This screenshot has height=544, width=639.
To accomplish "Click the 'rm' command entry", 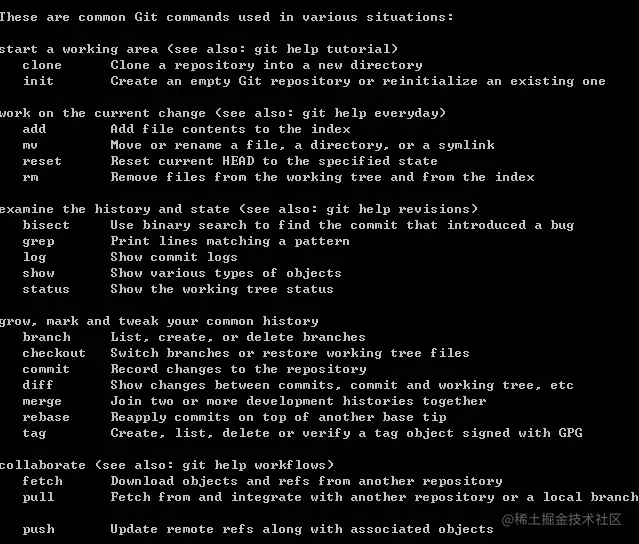I will (x=30, y=177).
